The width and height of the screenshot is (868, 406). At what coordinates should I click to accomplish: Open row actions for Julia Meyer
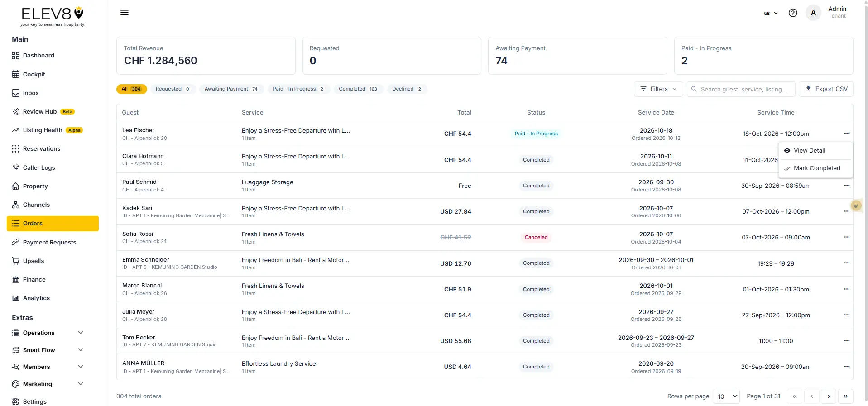[847, 315]
